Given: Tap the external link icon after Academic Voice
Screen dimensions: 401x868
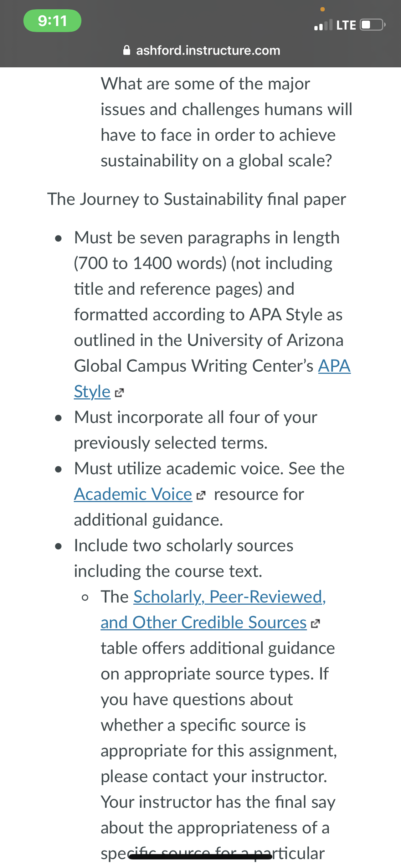Looking at the screenshot, I should pyautogui.click(x=201, y=495).
